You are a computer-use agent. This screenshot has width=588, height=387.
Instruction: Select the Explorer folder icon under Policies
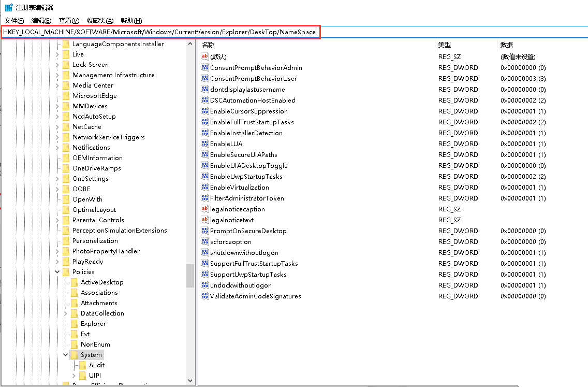[74, 324]
